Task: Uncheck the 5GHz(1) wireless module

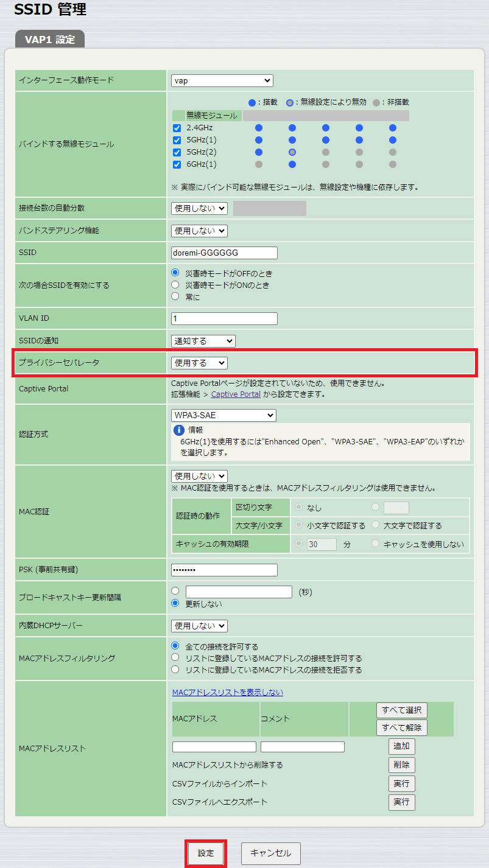Action: click(177, 140)
